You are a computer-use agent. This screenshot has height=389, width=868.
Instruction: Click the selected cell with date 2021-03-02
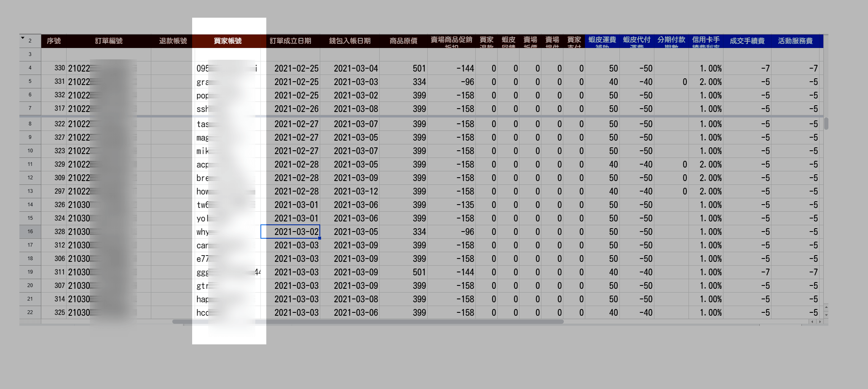290,232
